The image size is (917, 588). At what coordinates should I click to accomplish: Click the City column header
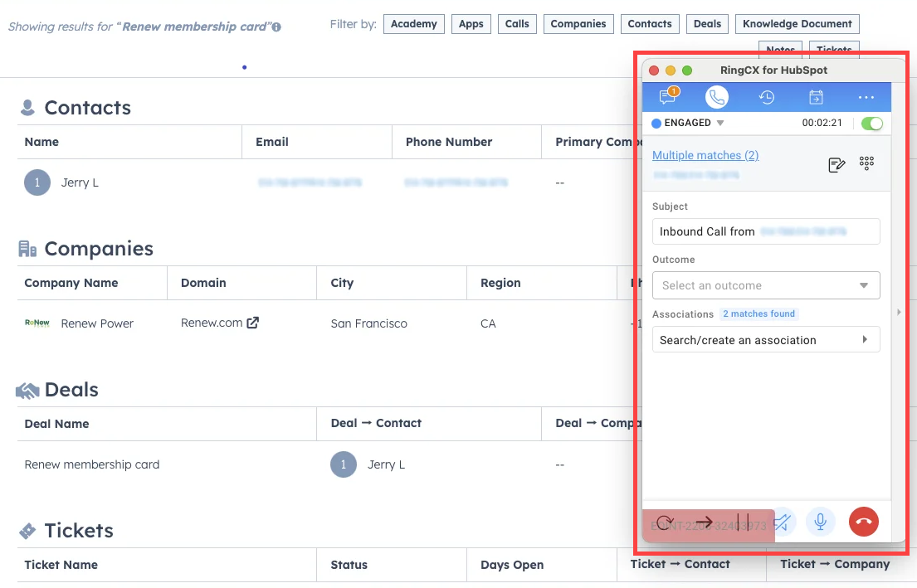pyautogui.click(x=342, y=283)
